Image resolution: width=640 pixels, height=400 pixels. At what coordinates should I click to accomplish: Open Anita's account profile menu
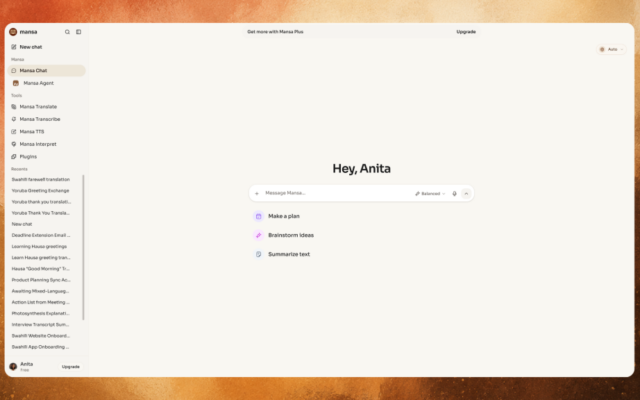22,367
